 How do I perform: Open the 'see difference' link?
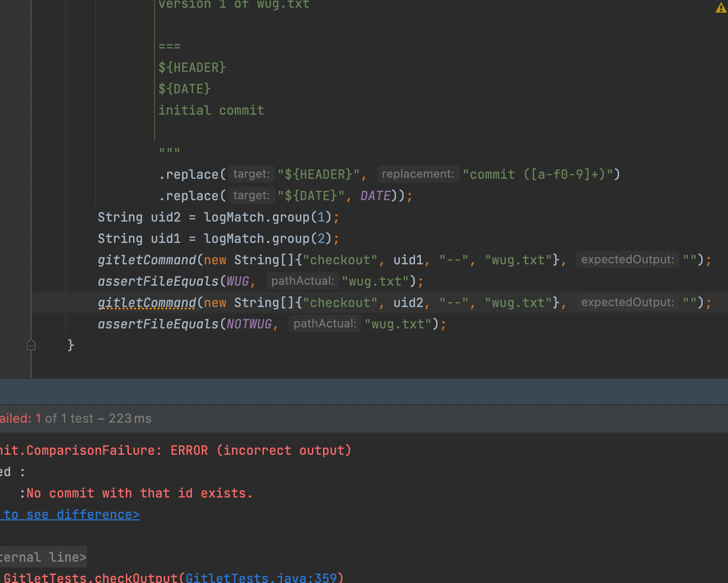tap(71, 514)
